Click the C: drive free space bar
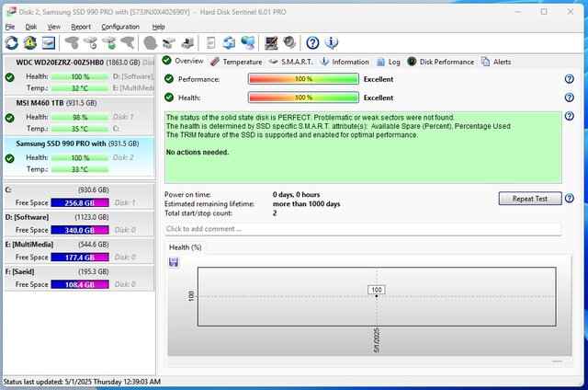 pos(81,202)
